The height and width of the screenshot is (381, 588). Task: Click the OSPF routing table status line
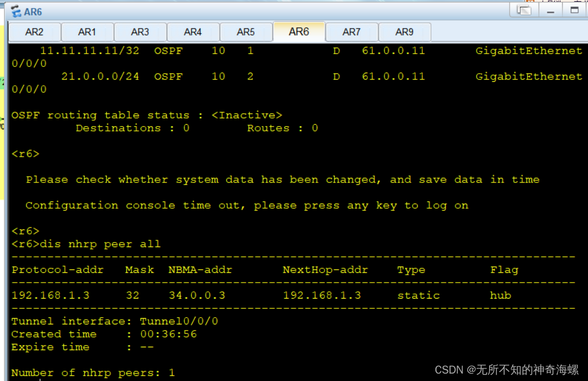tap(146, 114)
